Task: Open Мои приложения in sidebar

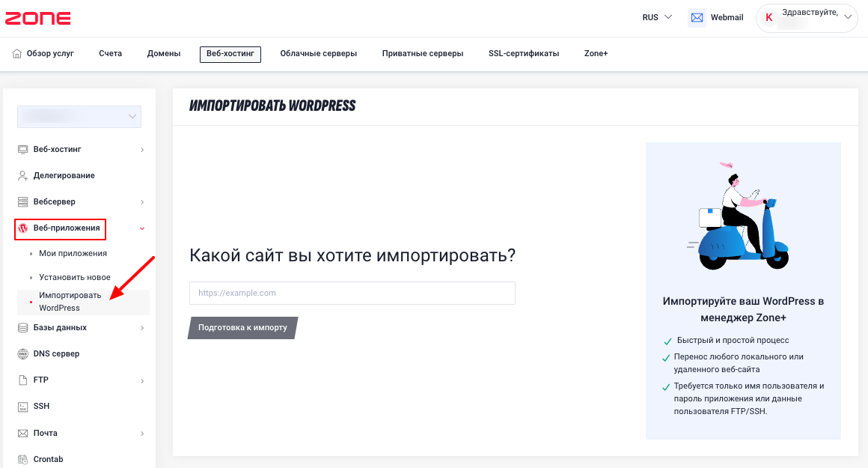Action: pyautogui.click(x=73, y=254)
